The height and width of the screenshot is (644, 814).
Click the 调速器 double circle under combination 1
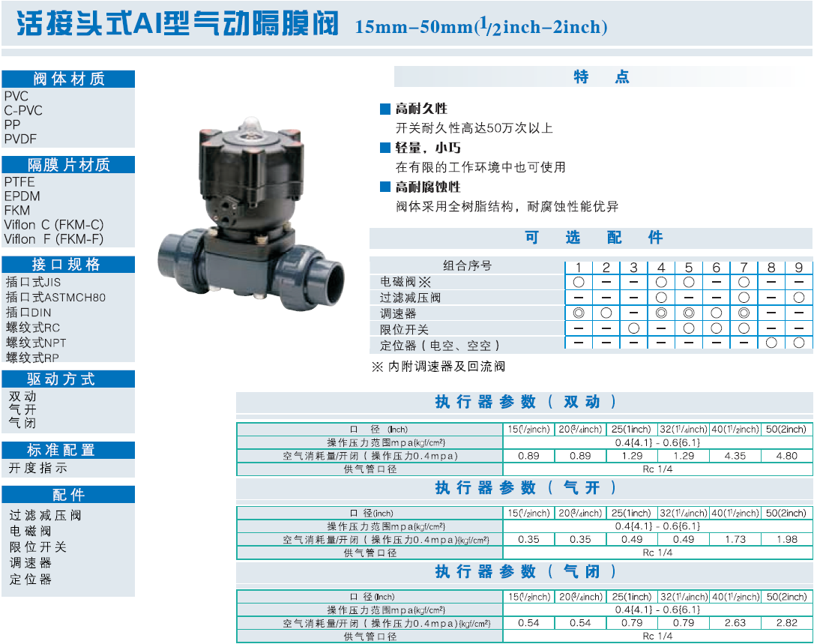[578, 313]
